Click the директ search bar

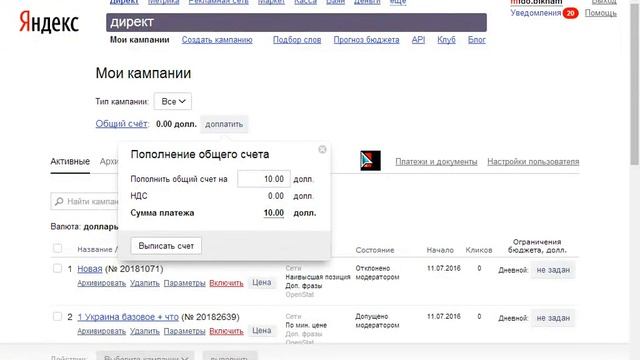point(296,22)
